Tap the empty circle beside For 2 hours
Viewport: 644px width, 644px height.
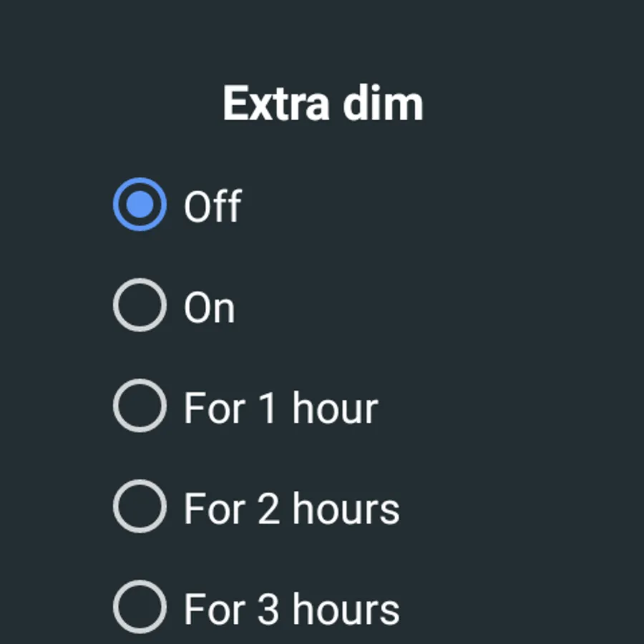[x=140, y=507]
